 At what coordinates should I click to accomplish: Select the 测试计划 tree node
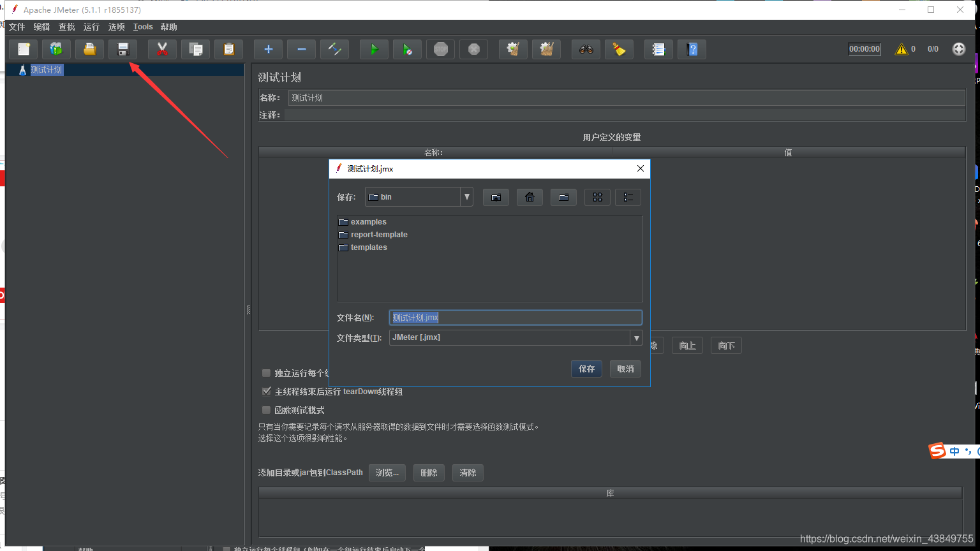(x=47, y=70)
